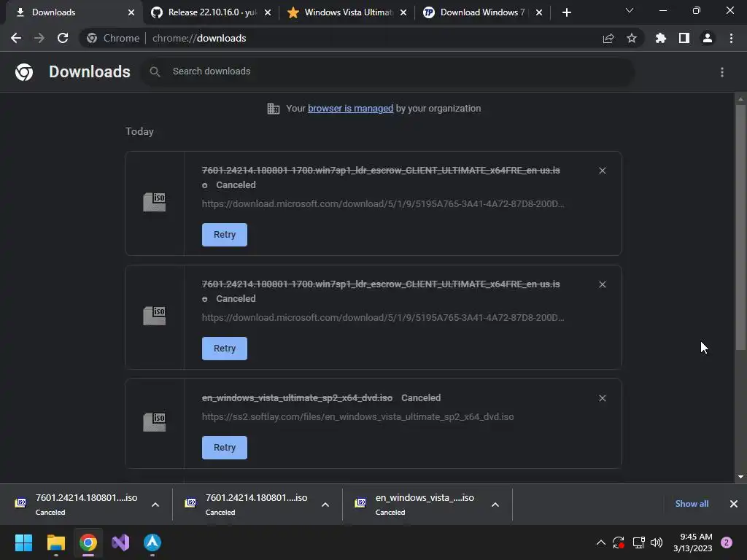Close the downloads shelf at the bottom
Viewport: 747px width, 560px height.
tap(734, 504)
